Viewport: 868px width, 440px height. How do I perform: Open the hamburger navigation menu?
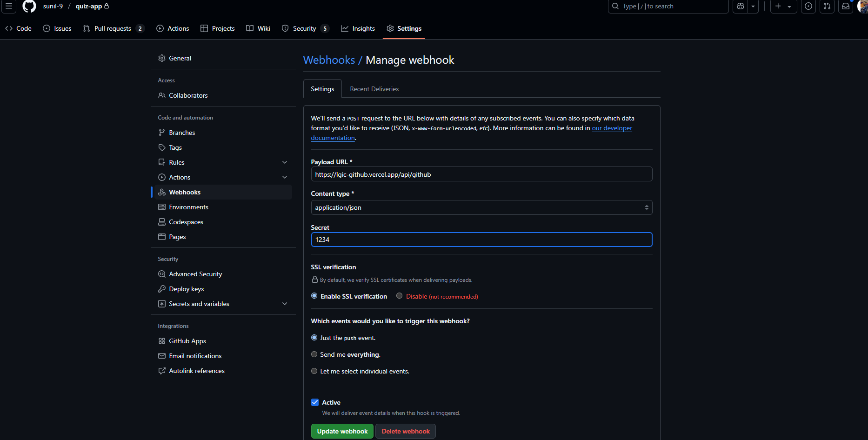8,6
